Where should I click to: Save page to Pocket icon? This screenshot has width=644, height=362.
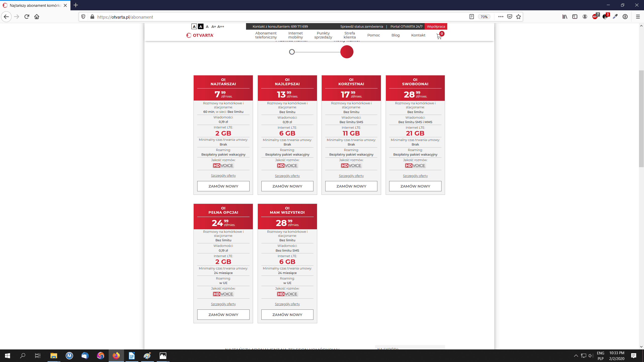click(x=510, y=17)
